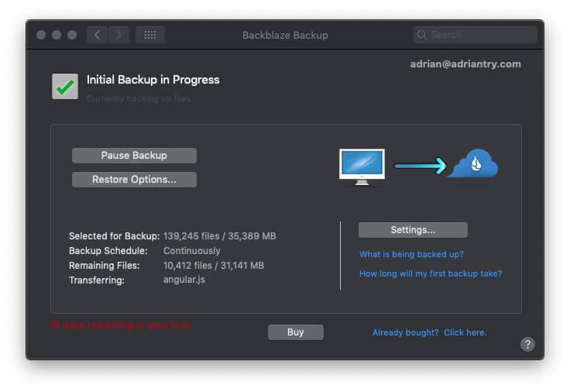Image resolution: width=570 pixels, height=392 pixels.
Task: Click the Backblaze cloud flame icon
Action: click(472, 164)
